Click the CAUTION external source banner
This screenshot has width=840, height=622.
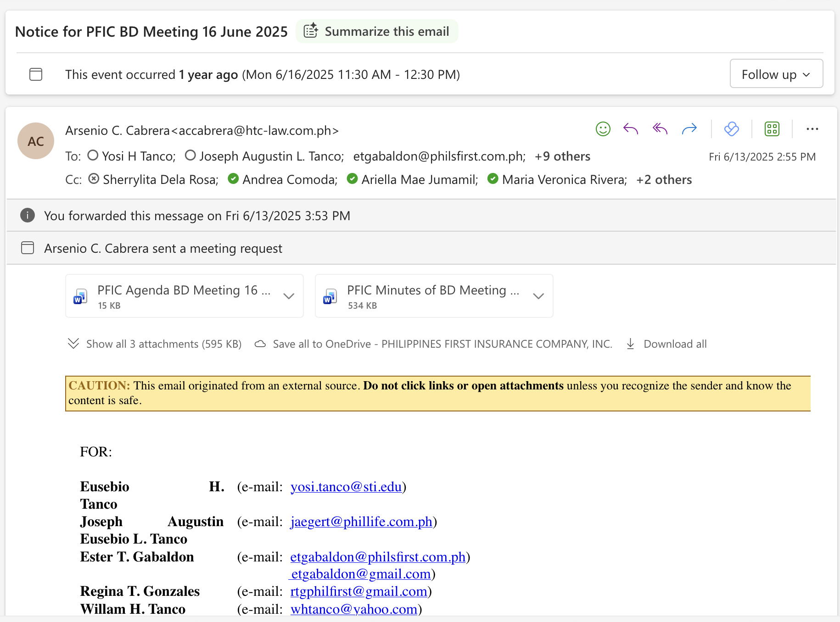[438, 393]
